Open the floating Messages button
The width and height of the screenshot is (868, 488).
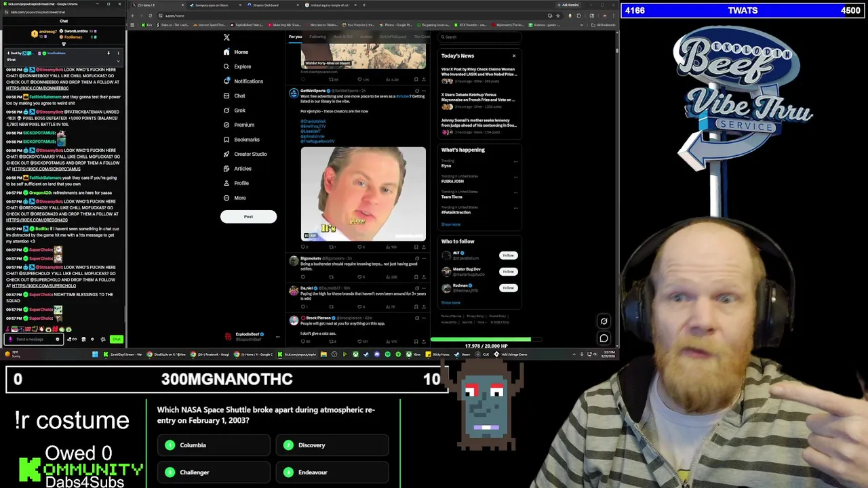pos(604,338)
